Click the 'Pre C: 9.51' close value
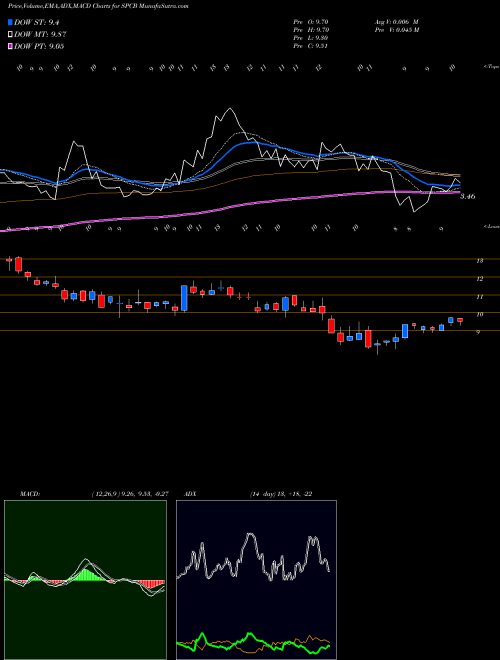500x660 pixels. (x=311, y=46)
